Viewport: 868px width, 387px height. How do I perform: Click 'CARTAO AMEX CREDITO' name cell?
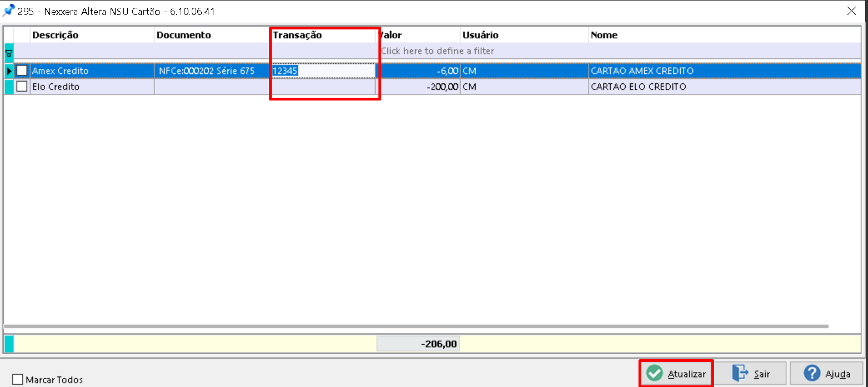click(725, 71)
